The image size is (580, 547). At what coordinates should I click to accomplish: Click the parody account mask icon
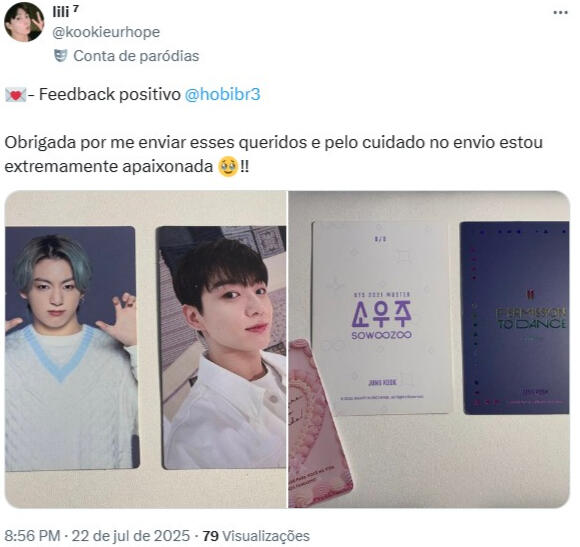pos(61,56)
